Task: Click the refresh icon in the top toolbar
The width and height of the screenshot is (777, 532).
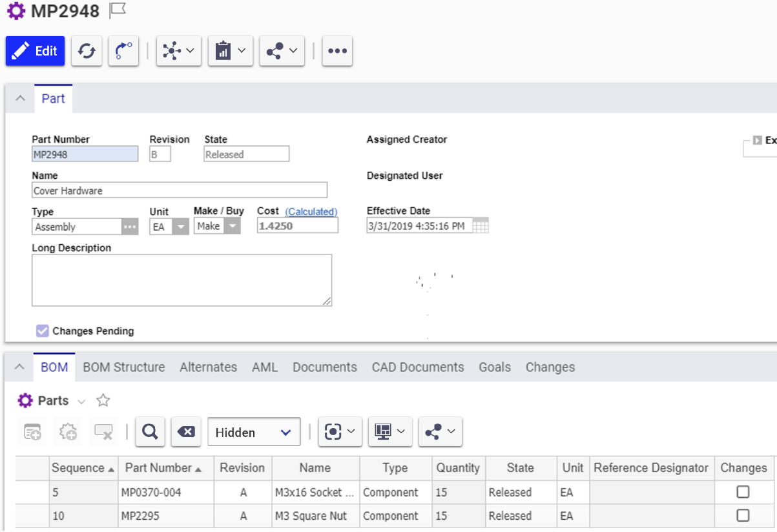Action: tap(87, 51)
